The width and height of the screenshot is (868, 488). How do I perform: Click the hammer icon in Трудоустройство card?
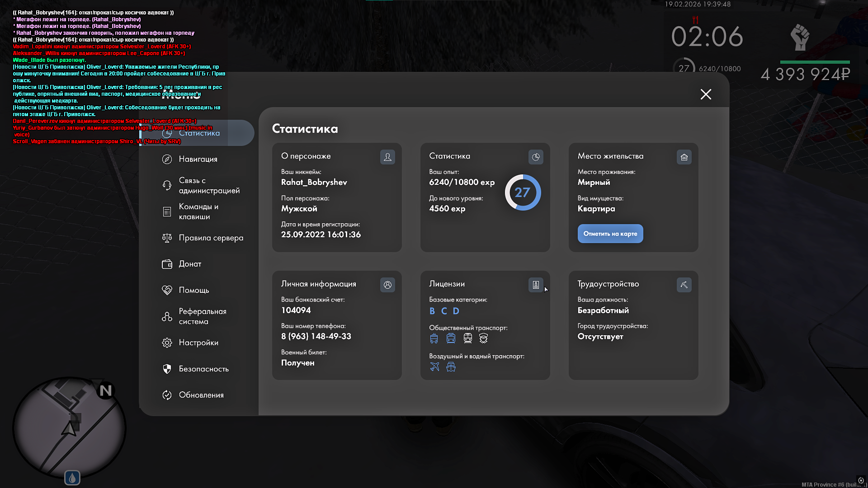684,285
